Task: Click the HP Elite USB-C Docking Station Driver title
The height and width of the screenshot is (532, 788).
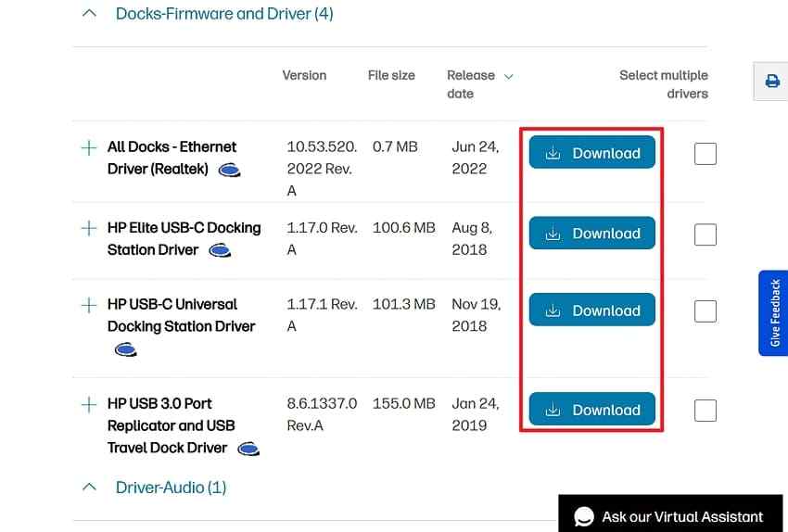Action: tap(184, 238)
